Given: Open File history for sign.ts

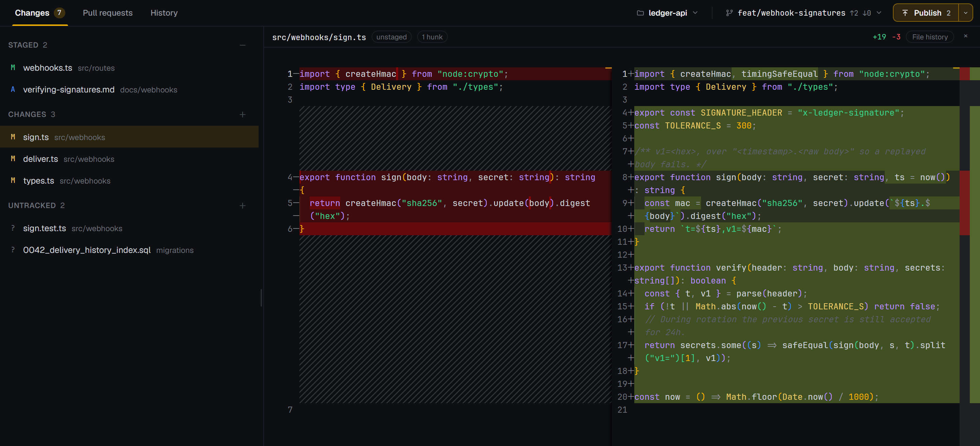Looking at the screenshot, I should pos(929,37).
